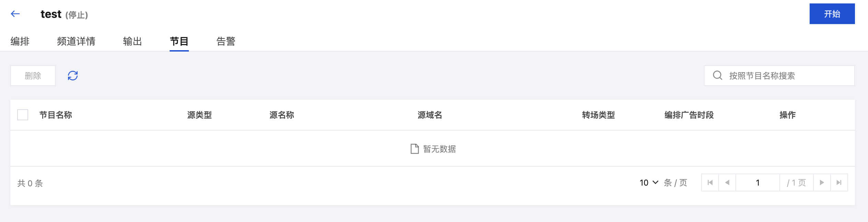Click the search magnifier icon

click(718, 75)
